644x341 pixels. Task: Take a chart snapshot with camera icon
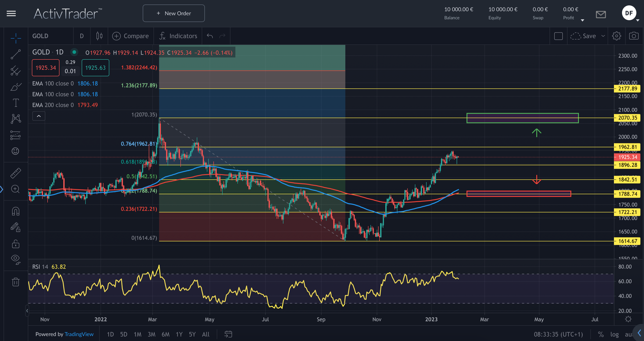click(x=633, y=36)
